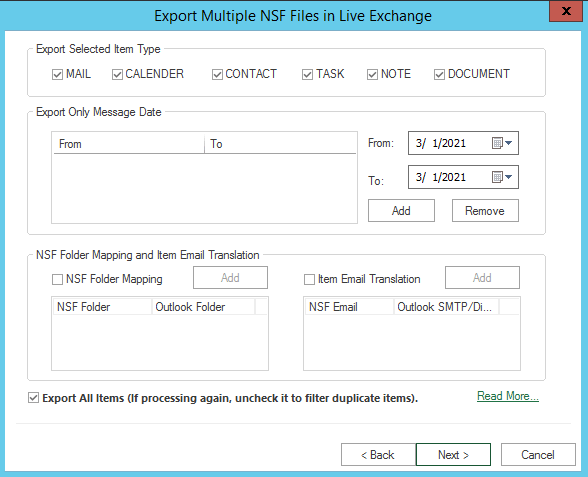Click the To column header in date list
This screenshot has width=588, height=477.
point(280,144)
